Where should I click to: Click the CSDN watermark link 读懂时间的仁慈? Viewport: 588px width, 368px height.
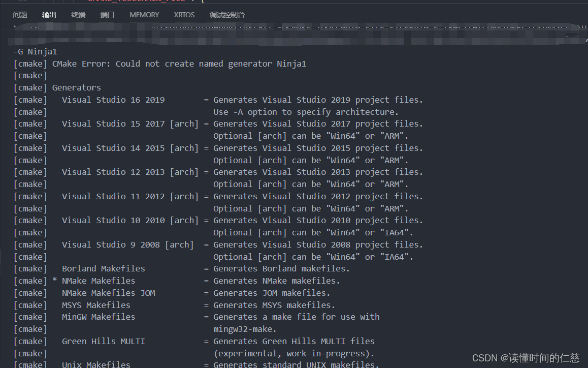(x=543, y=358)
